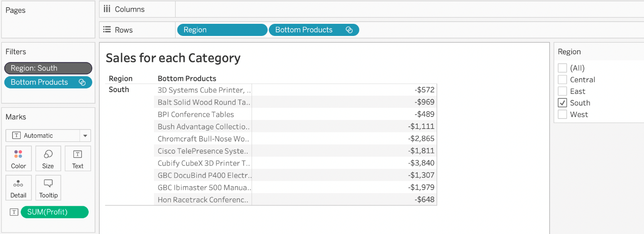The width and height of the screenshot is (644, 234).
Task: Check the (All) region checkbox
Action: [x=563, y=68]
